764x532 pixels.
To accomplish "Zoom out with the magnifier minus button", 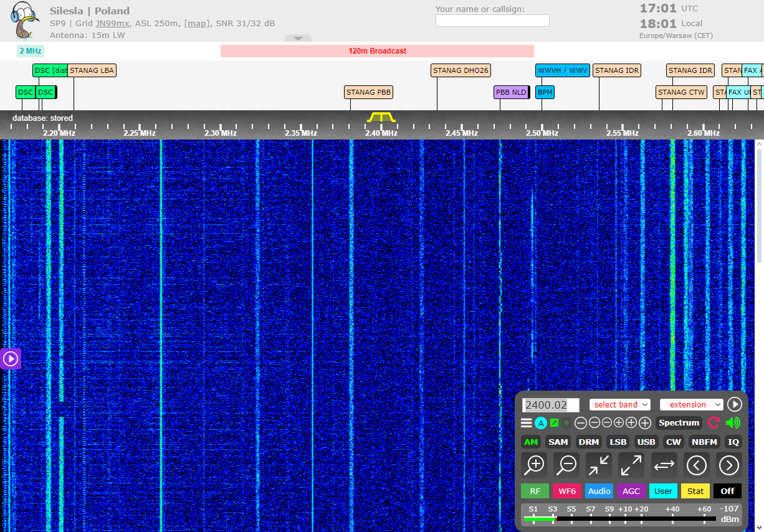I will 567,465.
